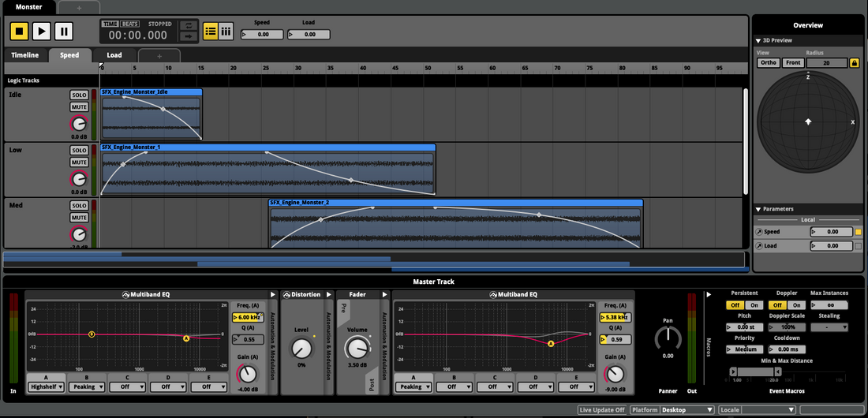Image resolution: width=868 pixels, height=418 pixels.
Task: Turn Persistent On
Action: coord(753,305)
